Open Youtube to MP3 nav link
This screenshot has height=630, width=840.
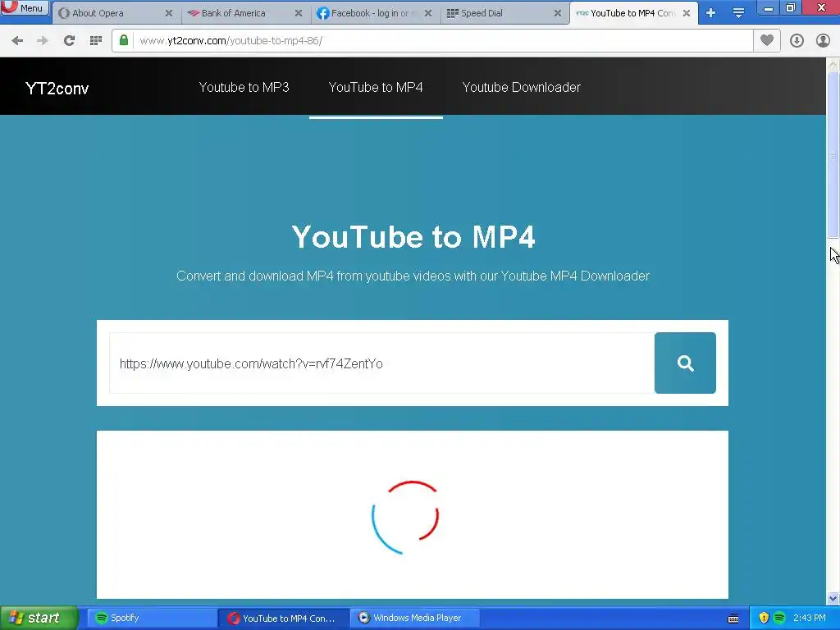coord(244,87)
